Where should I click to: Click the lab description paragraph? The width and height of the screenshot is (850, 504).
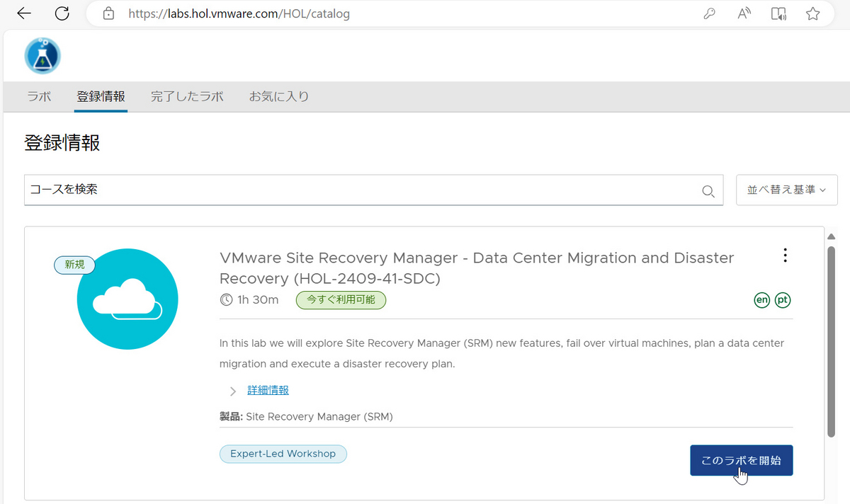point(502,353)
